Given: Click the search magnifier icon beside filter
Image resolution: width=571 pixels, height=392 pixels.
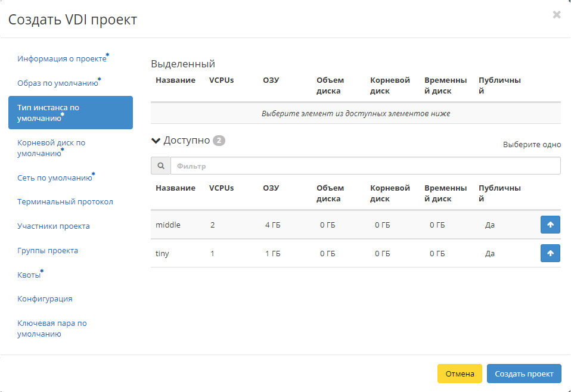Looking at the screenshot, I should tap(160, 166).
